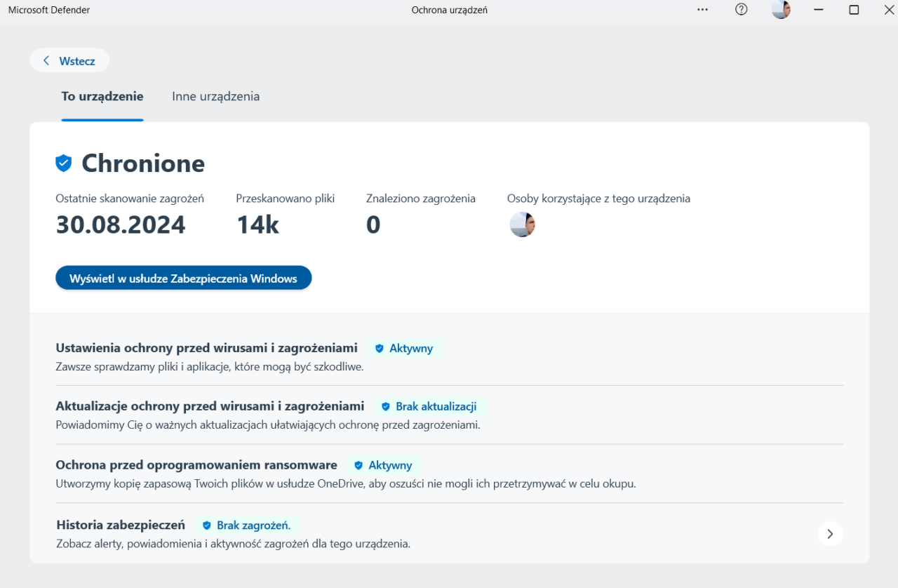Click the blue shield icon beside Chronione
This screenshot has height=588, width=898.
coord(64,163)
